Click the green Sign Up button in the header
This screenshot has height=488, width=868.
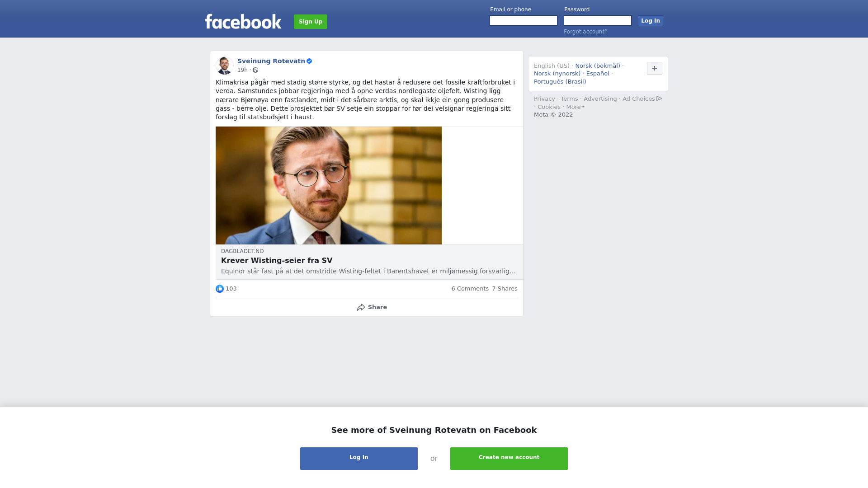[311, 22]
